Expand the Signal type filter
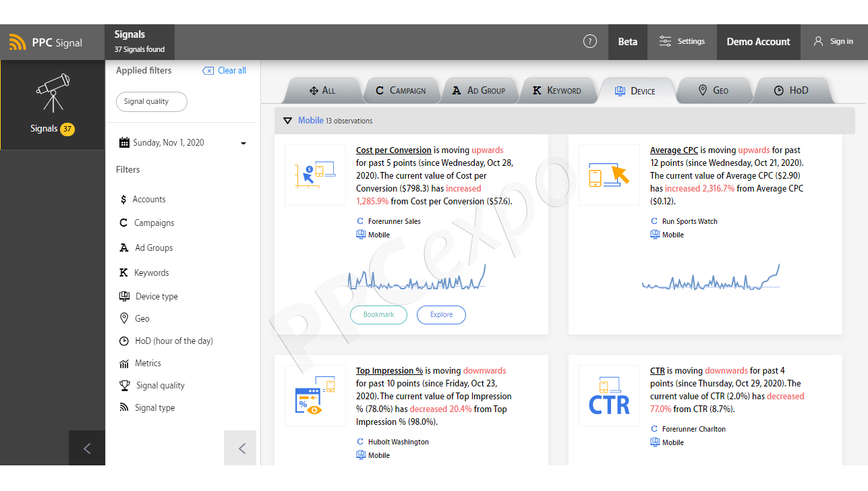 [x=154, y=407]
